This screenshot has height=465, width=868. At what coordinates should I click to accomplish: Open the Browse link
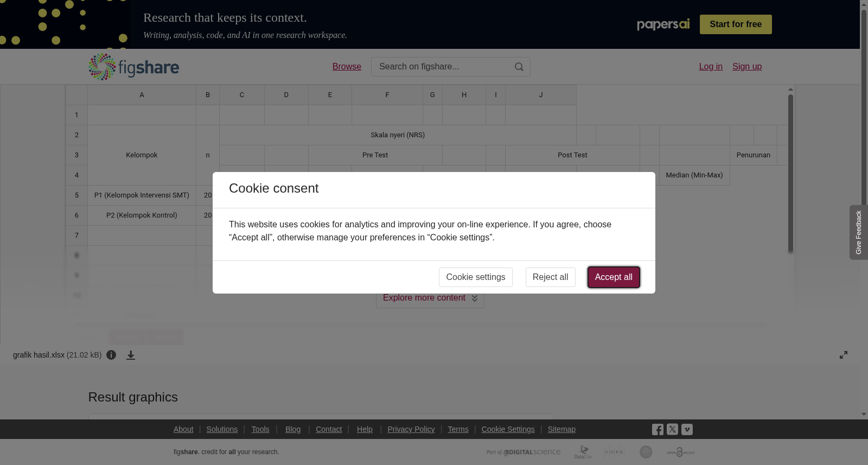(x=347, y=67)
